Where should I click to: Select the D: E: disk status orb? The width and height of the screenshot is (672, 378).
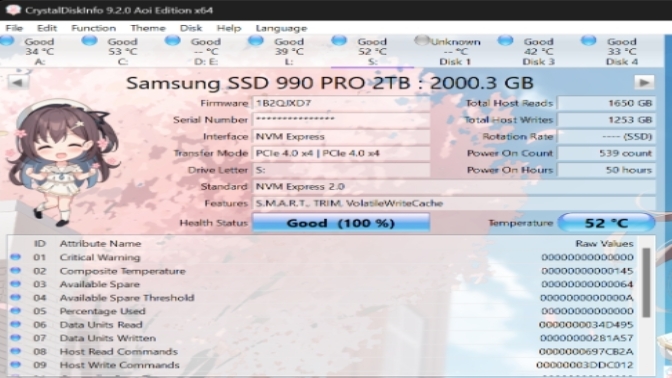click(x=172, y=41)
